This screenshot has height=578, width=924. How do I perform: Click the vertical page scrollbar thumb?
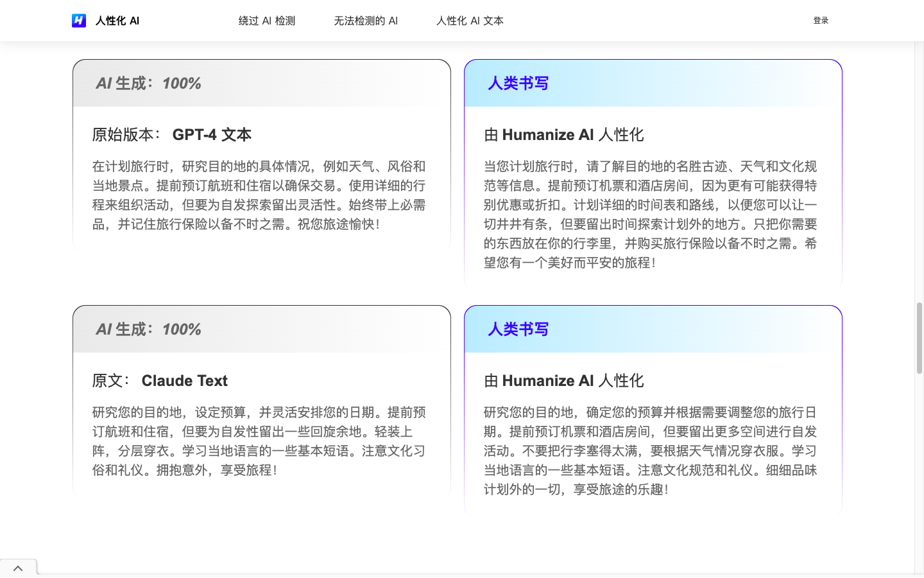coord(919,338)
